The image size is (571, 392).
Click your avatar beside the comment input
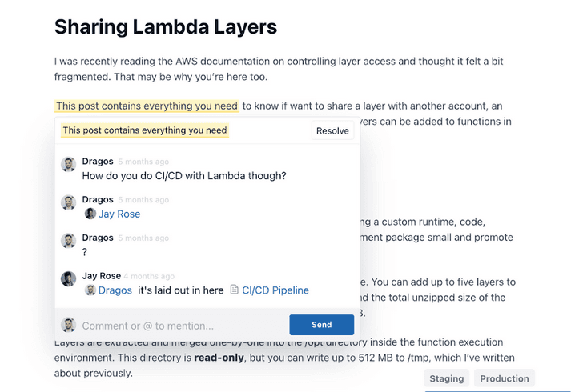68,325
